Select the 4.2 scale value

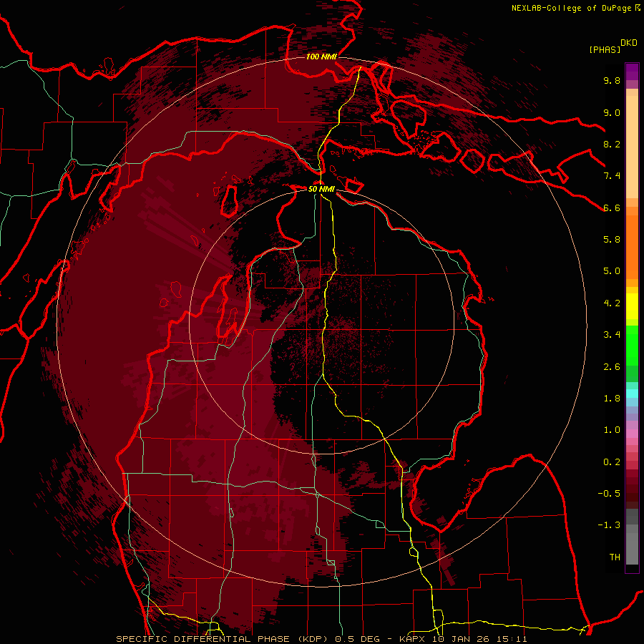pos(612,303)
